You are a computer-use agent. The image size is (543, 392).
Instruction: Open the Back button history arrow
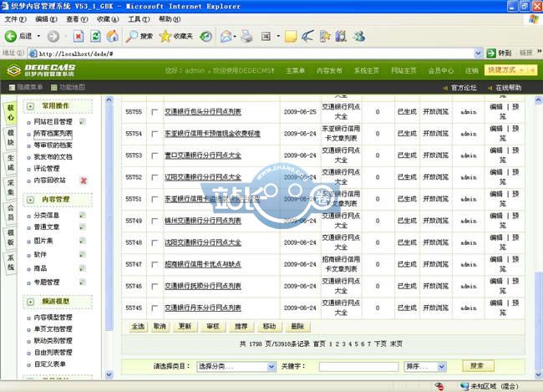click(38, 36)
